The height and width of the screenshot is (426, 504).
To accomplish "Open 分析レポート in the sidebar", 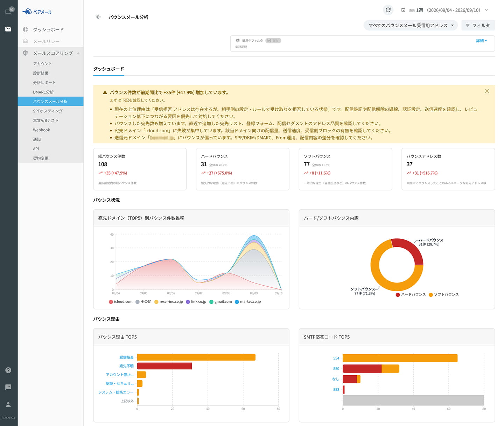I will pos(44,83).
